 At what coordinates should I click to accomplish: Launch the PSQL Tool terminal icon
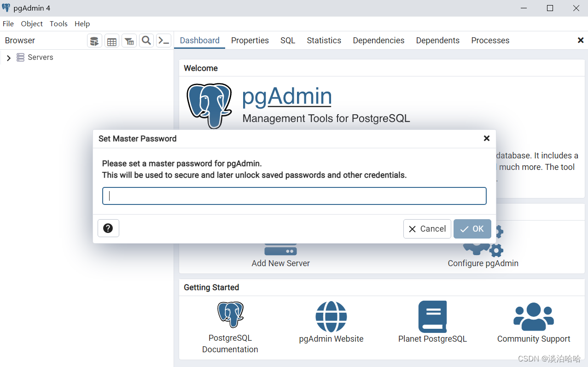click(163, 41)
